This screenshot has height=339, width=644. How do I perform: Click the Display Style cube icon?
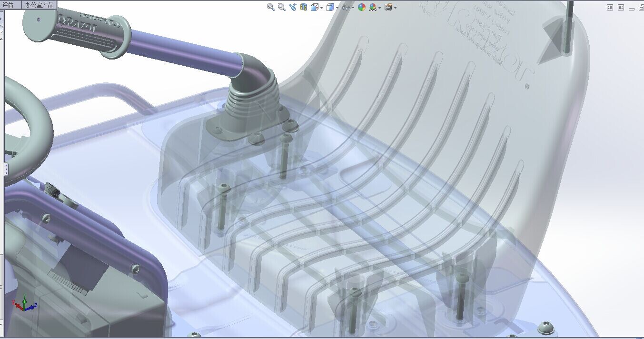[330, 7]
